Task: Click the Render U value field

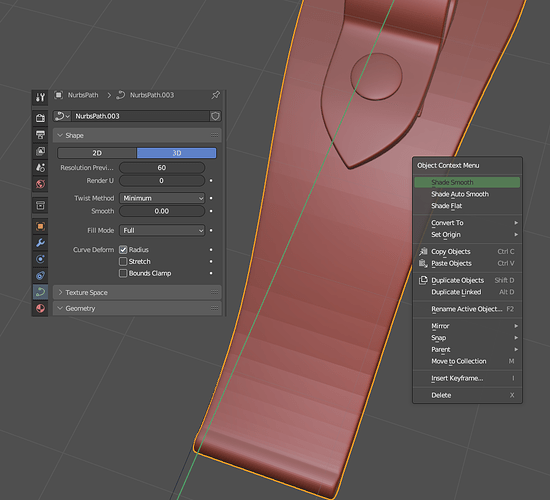Action: 162,181
